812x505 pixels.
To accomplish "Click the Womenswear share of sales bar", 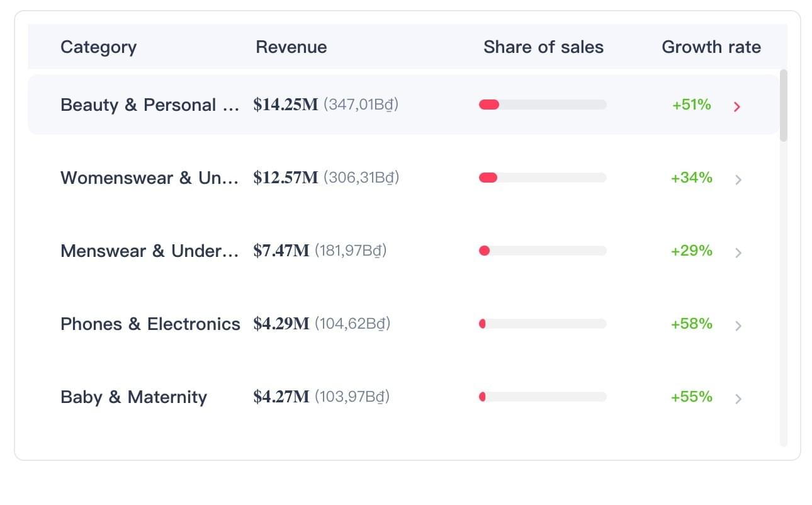I will click(x=543, y=178).
